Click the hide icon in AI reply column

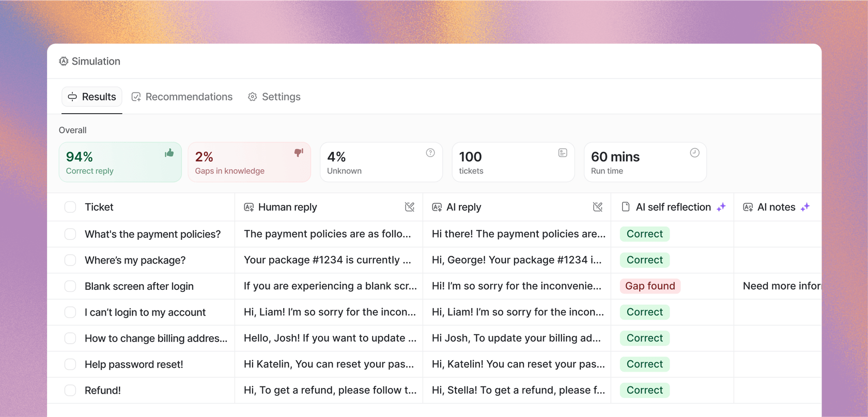(x=598, y=207)
